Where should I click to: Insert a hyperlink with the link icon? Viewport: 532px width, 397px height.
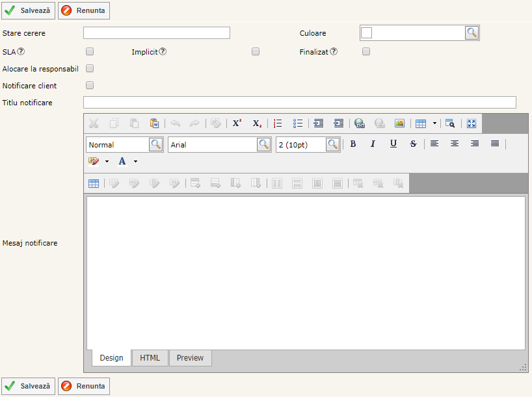click(x=360, y=123)
